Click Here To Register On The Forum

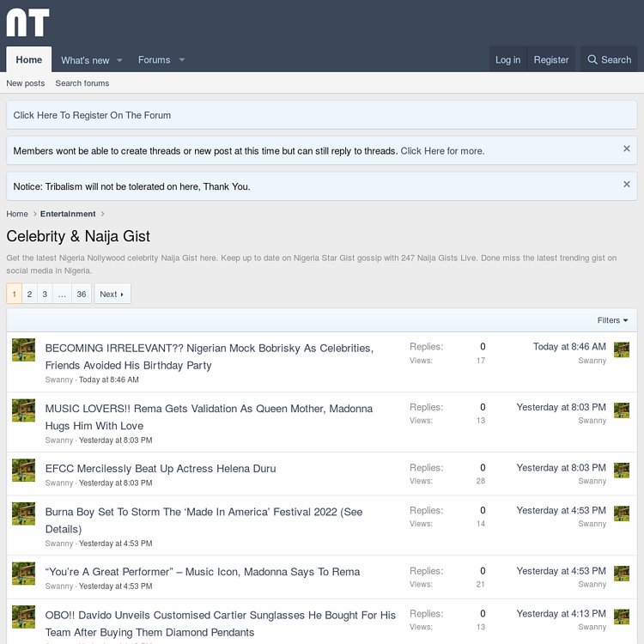coord(92,115)
